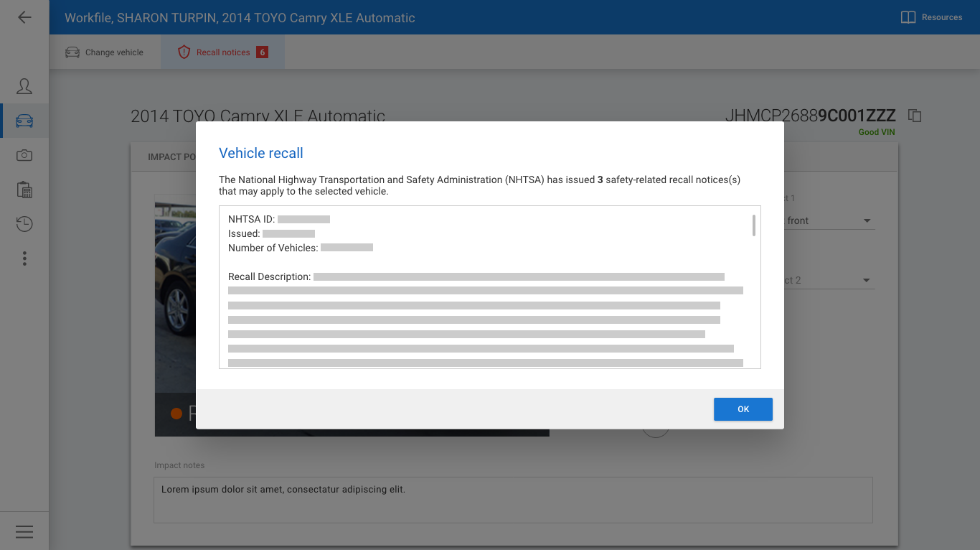Expand the second impact point dropdown
The width and height of the screenshot is (980, 550).
tap(827, 280)
